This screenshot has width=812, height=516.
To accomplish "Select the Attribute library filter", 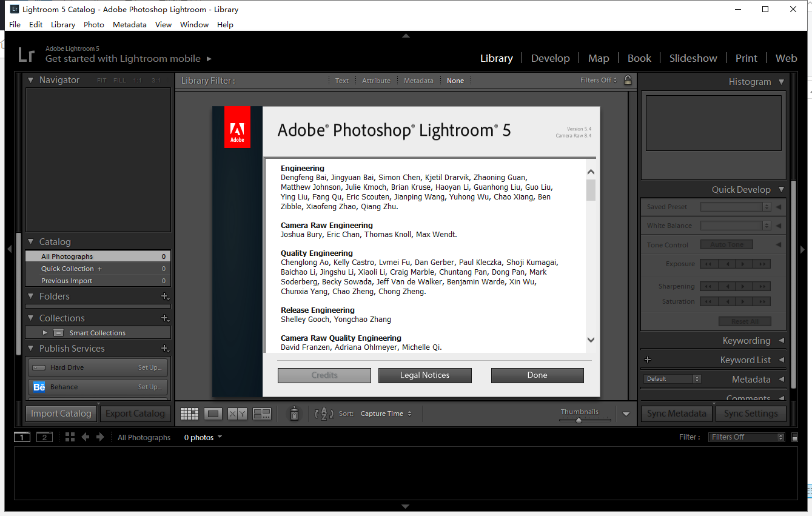I will point(377,81).
